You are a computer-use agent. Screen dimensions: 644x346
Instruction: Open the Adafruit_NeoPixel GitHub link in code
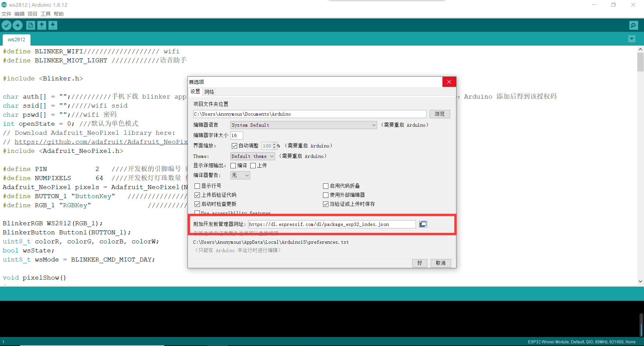tap(101, 142)
